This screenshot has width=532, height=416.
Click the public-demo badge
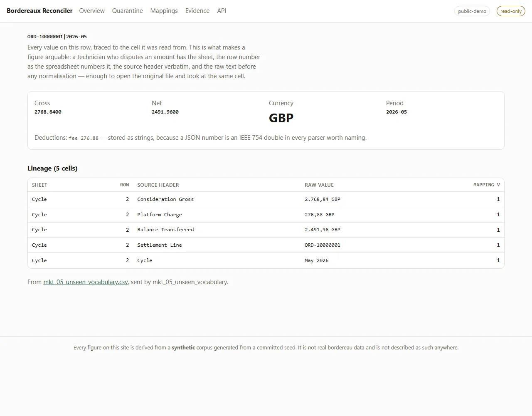472,11
